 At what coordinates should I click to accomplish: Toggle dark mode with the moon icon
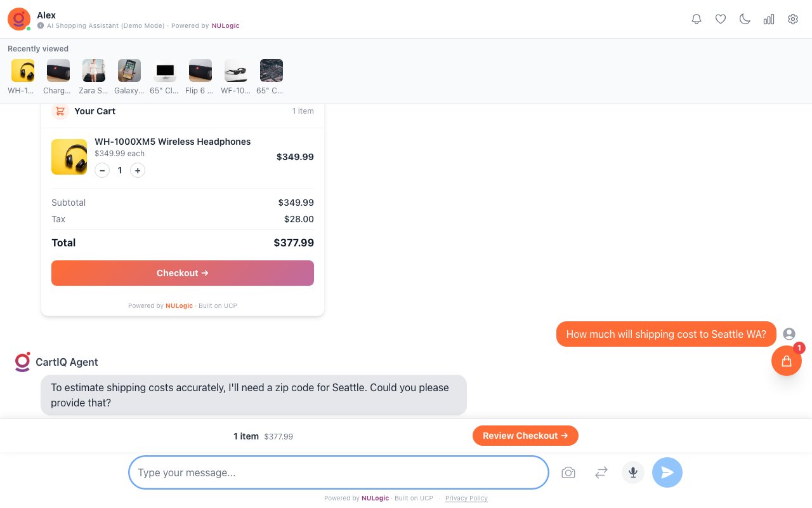point(745,19)
